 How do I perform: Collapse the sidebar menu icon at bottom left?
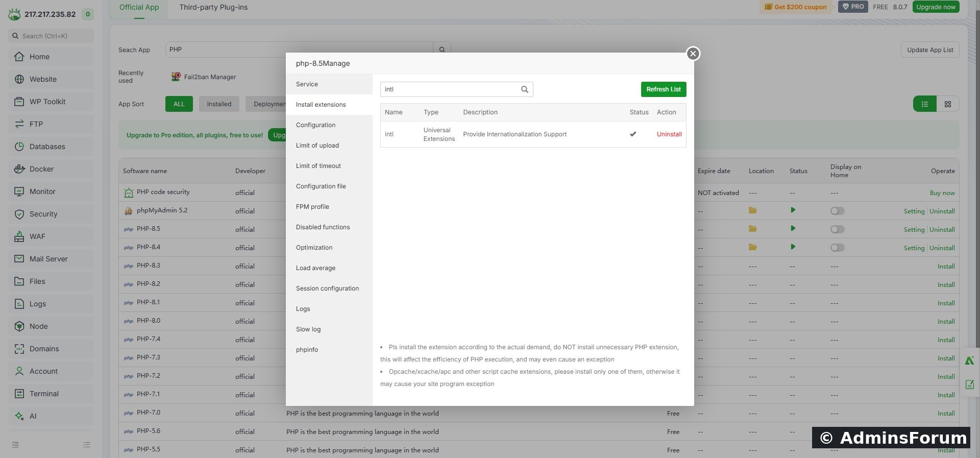coord(15,445)
